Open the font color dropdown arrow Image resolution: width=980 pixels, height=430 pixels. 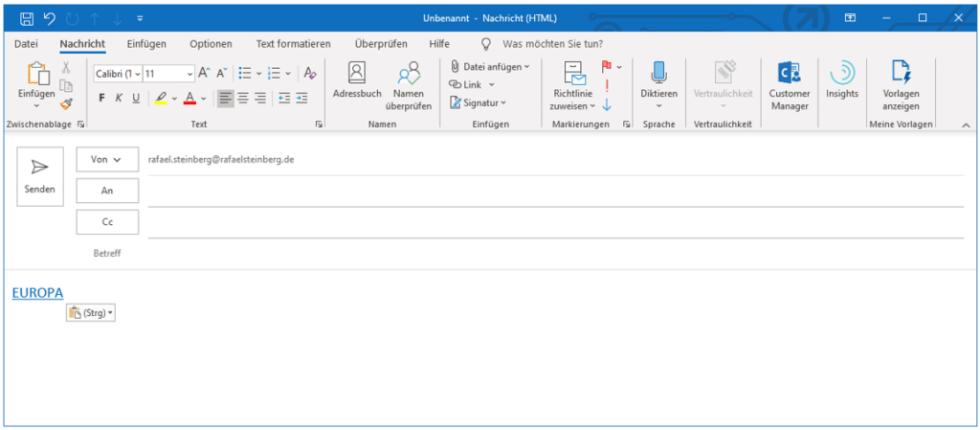pos(203,99)
